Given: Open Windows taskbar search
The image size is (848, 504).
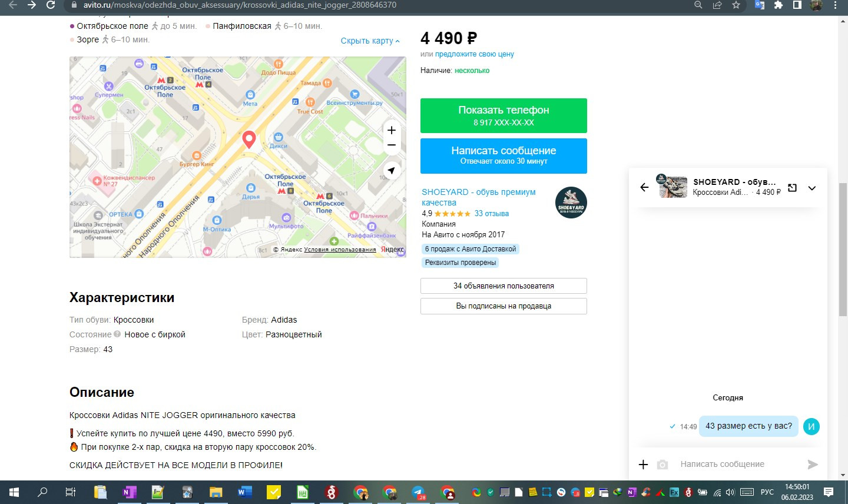Looking at the screenshot, I should tap(42, 492).
